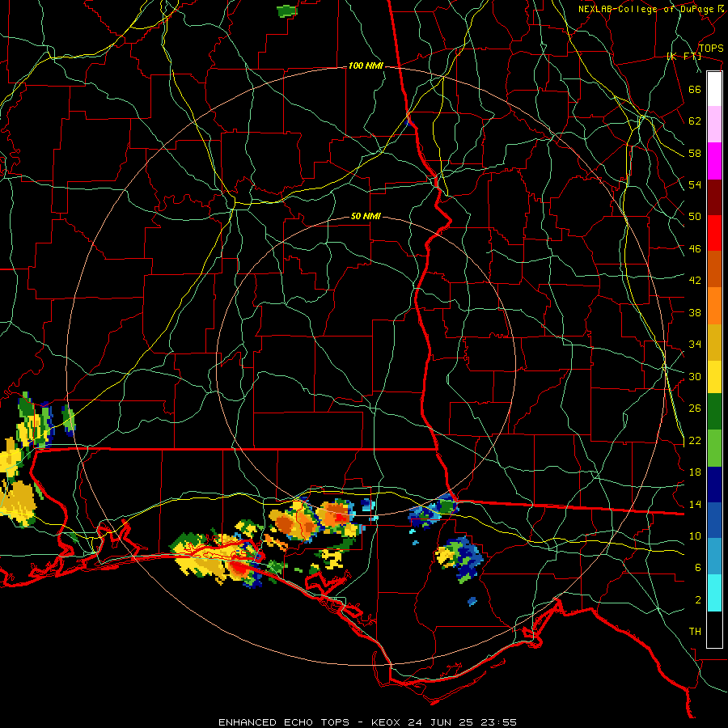Click the bright yellow legend swatch
Screen dimensions: 728x728
(714, 377)
